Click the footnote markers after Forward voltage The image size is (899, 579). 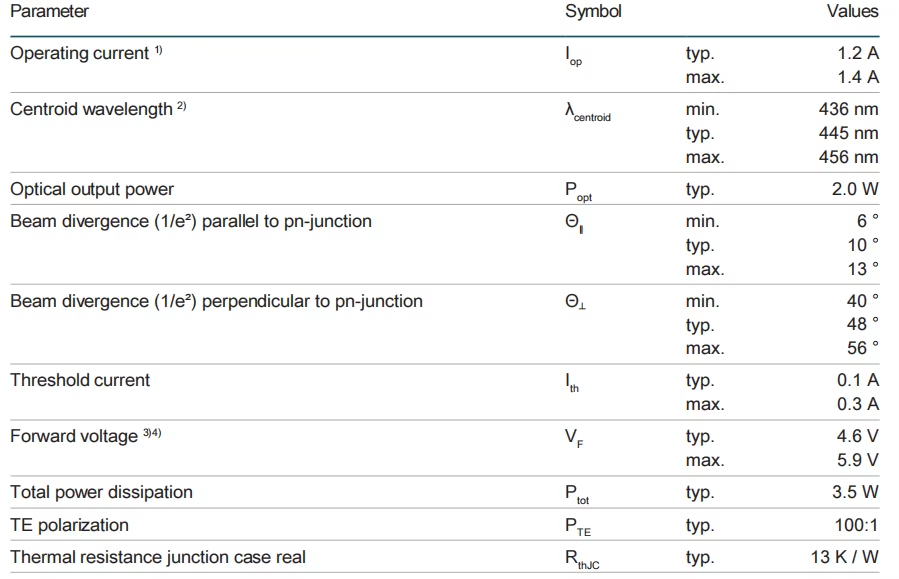(152, 433)
